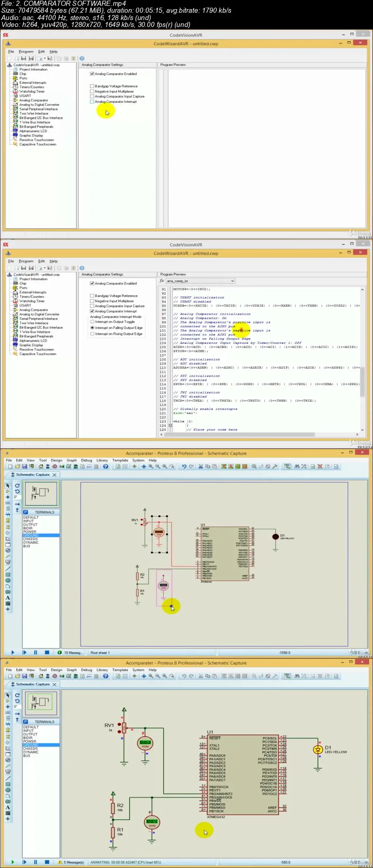Check Bandgap Voltage Reference in empty-preview CodeWizardAVR window

coord(92,86)
